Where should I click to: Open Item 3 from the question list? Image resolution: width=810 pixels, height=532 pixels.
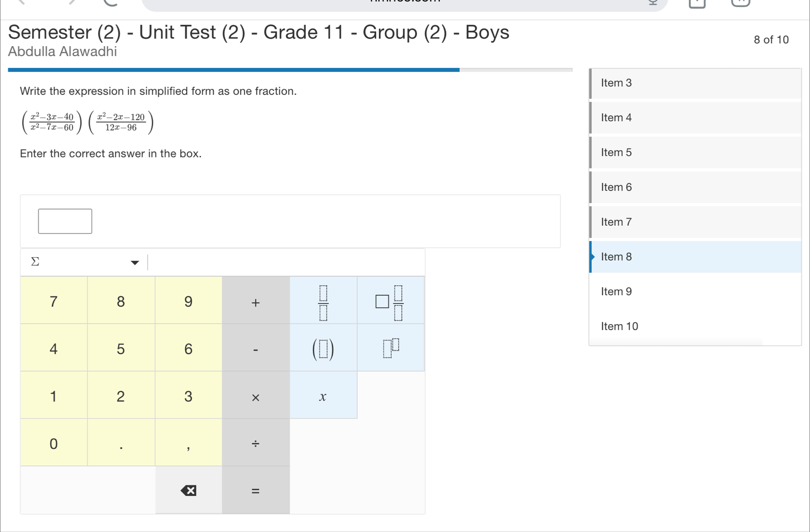[616, 83]
